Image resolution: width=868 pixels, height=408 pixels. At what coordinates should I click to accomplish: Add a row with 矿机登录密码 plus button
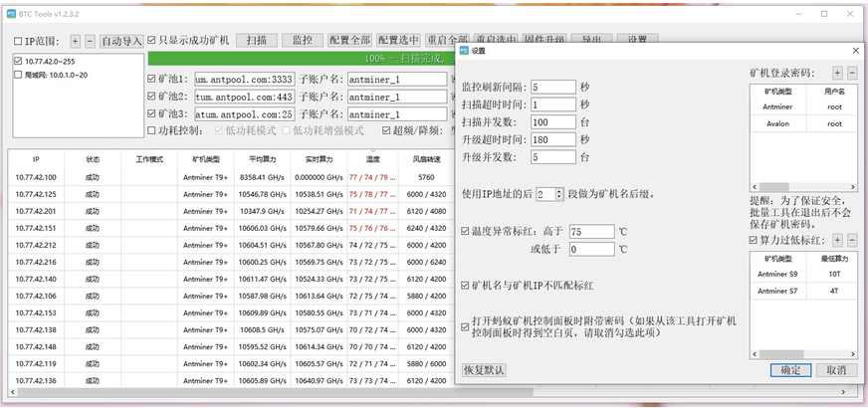click(x=837, y=73)
